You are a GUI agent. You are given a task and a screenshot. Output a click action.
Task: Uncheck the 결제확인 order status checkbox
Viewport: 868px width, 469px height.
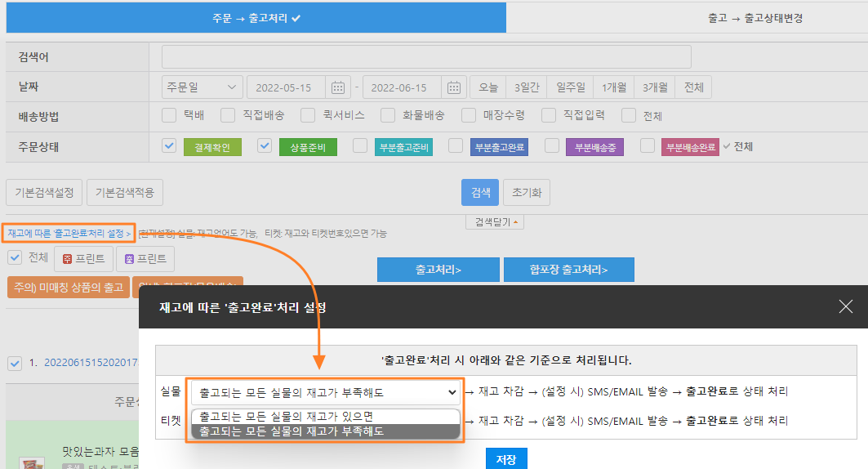pos(169,145)
